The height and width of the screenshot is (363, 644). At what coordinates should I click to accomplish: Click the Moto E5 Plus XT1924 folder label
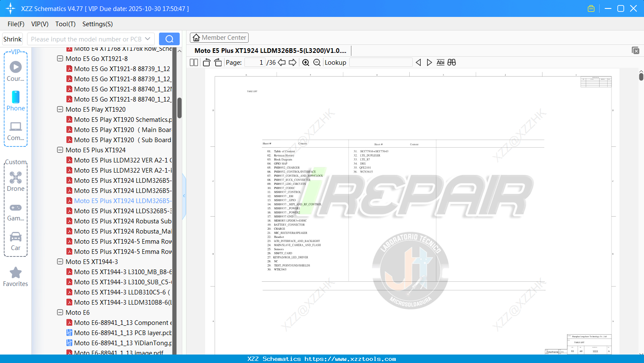click(x=96, y=150)
